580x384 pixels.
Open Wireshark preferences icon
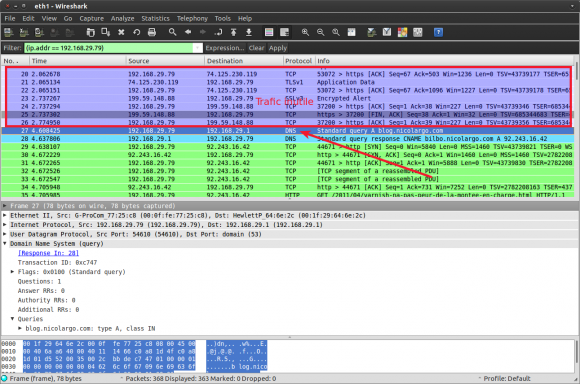point(418,33)
